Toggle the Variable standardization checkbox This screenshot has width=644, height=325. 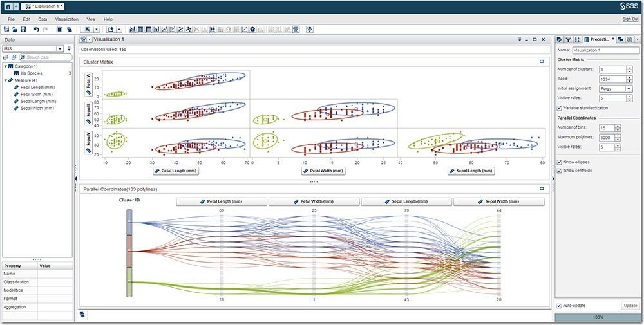560,108
